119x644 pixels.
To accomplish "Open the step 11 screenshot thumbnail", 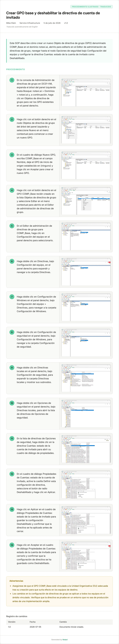I will pos(86,449).
